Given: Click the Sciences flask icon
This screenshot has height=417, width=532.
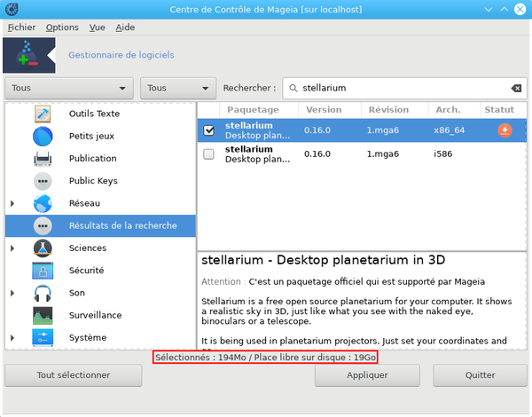Looking at the screenshot, I should [x=43, y=248].
